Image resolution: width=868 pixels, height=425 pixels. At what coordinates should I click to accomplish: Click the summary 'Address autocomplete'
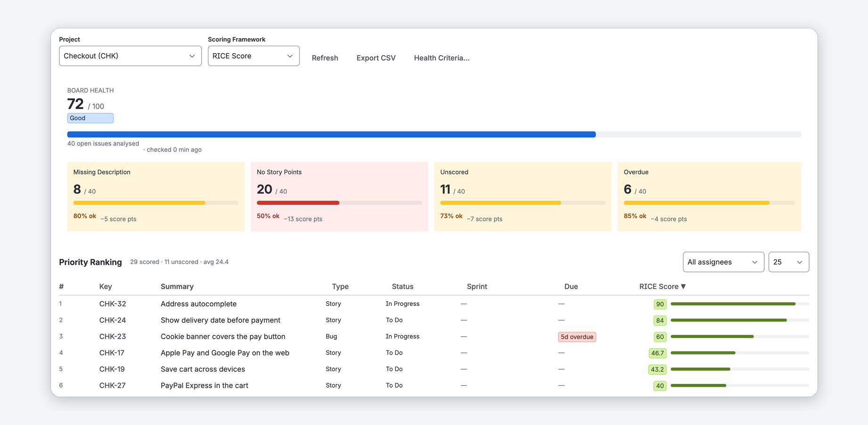click(199, 304)
